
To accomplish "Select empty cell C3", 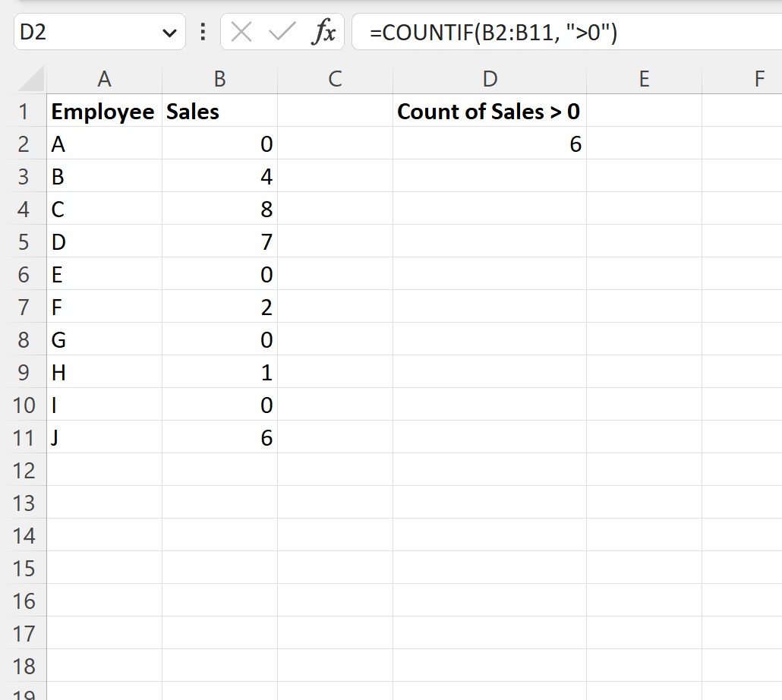I will (x=335, y=176).
